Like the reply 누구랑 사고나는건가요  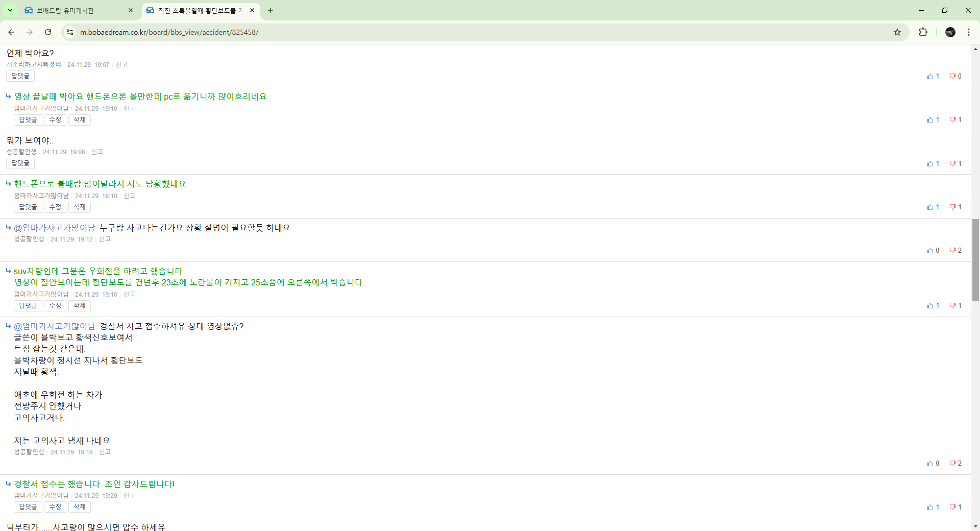(933, 250)
